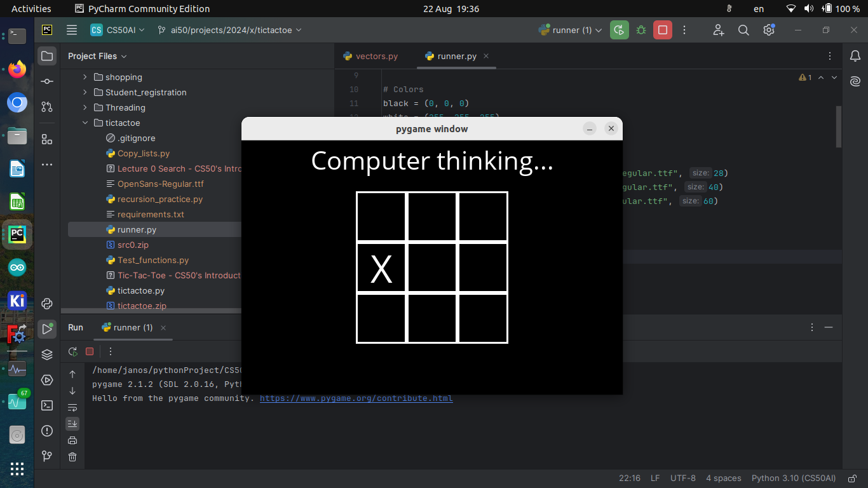Select tictactoe.py in project tree

pyautogui.click(x=141, y=290)
